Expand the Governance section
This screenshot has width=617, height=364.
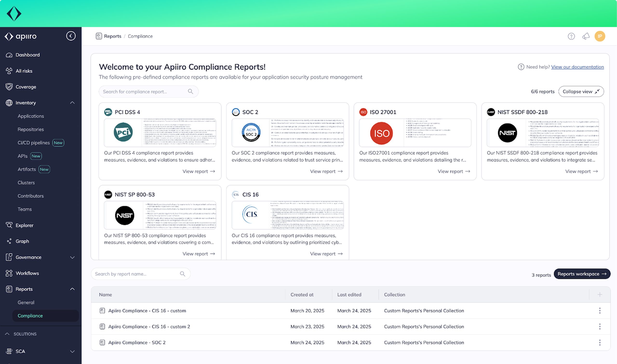(x=72, y=257)
